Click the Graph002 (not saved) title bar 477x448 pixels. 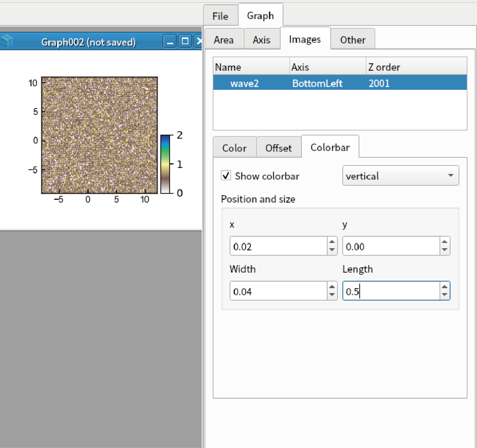tap(89, 42)
